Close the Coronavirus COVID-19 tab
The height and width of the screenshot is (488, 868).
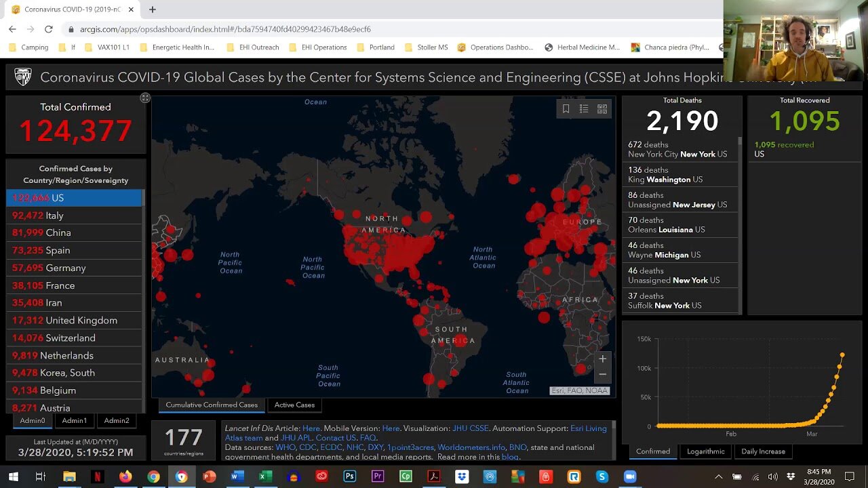tap(131, 9)
